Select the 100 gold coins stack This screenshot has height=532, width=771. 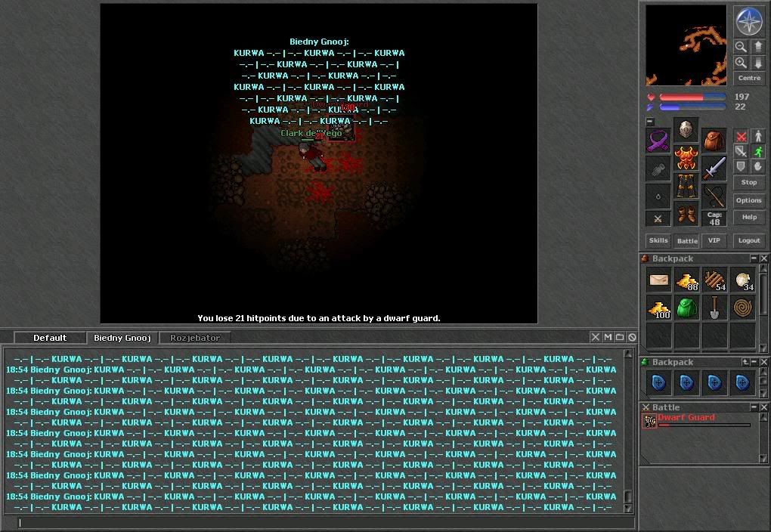(x=659, y=308)
